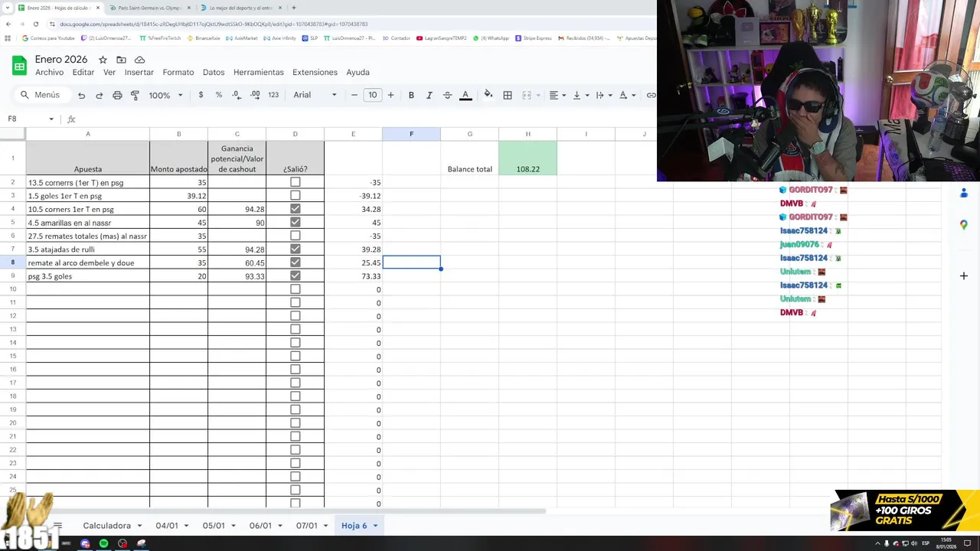This screenshot has height=551, width=980.
Task: Select the green balance cell 108.22
Action: (528, 158)
